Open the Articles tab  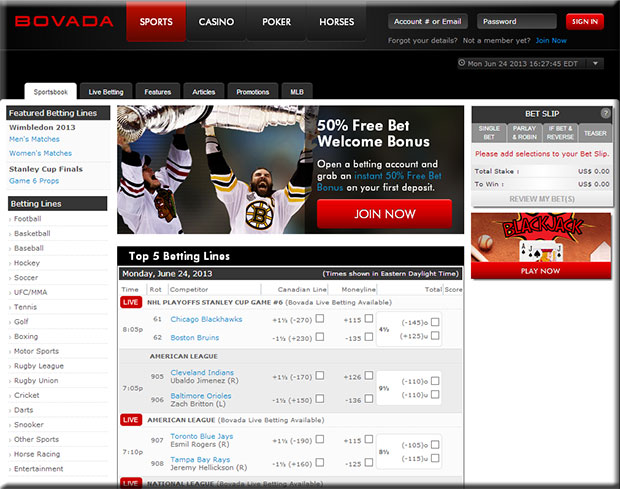coord(204,92)
